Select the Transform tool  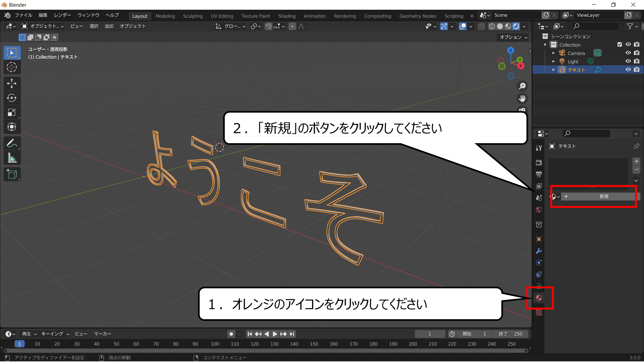pos(12,127)
